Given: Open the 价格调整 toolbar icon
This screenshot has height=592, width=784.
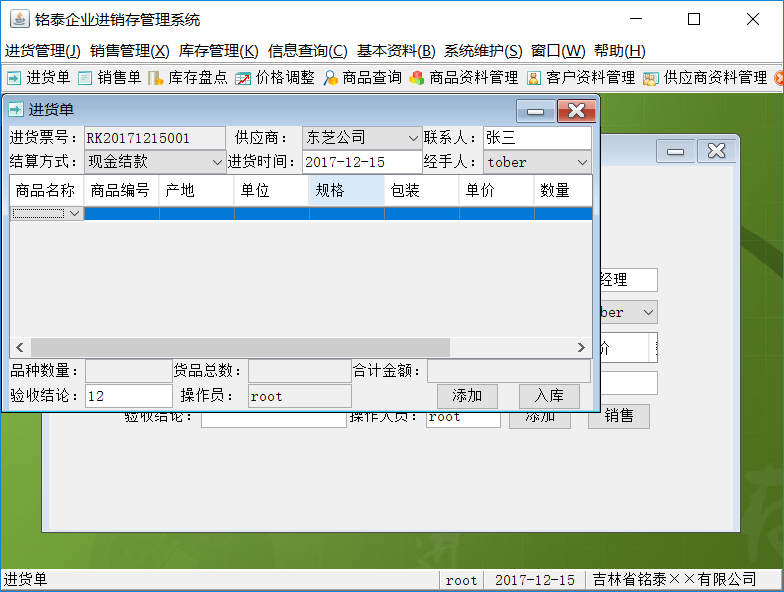Looking at the screenshot, I should (274, 78).
